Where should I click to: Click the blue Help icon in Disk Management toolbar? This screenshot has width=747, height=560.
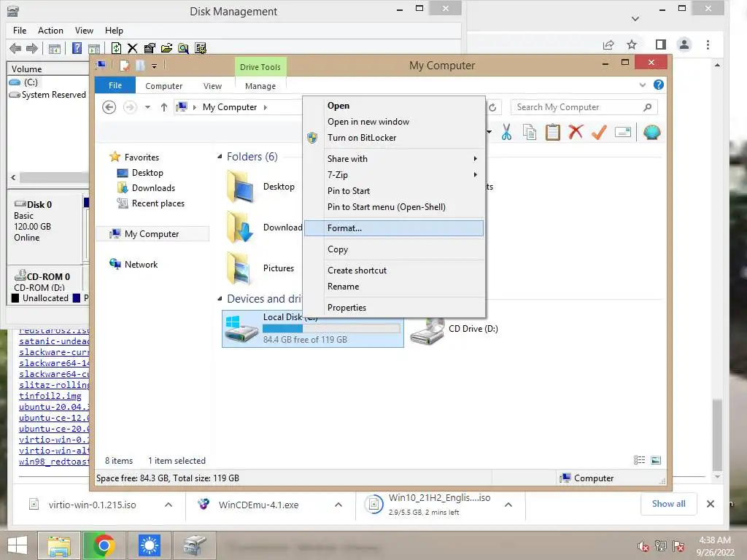[76, 48]
